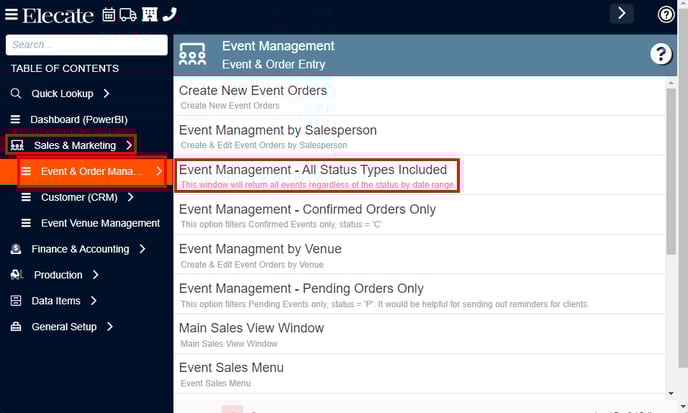Click the right-arrow button in top bar

tap(621, 13)
